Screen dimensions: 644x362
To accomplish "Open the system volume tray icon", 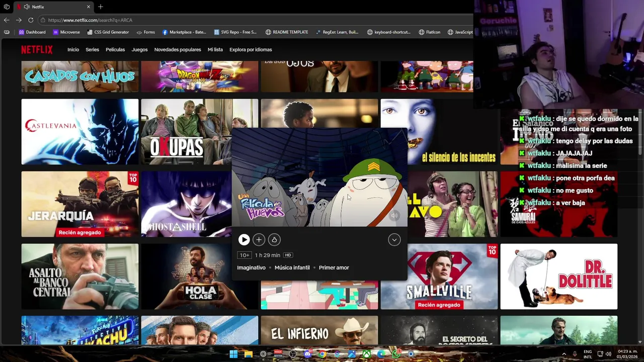I will click(609, 354).
